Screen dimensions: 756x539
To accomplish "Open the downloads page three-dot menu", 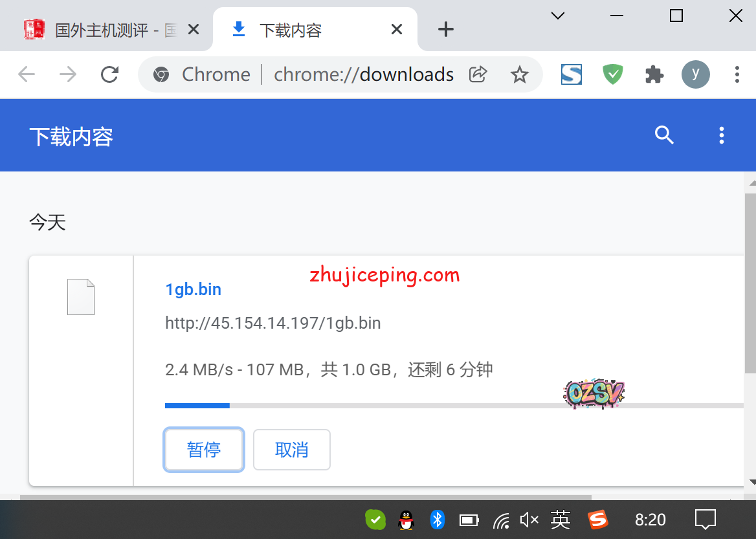I will pos(721,135).
